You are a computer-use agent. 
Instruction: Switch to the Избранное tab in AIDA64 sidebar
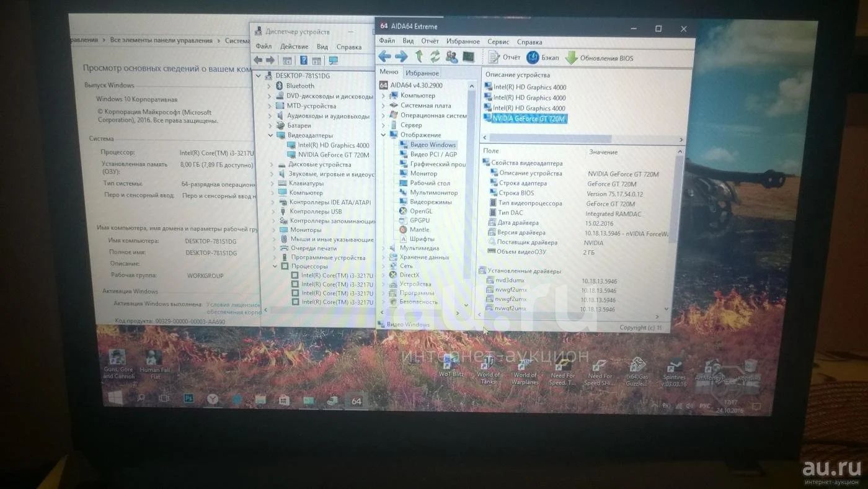point(422,73)
